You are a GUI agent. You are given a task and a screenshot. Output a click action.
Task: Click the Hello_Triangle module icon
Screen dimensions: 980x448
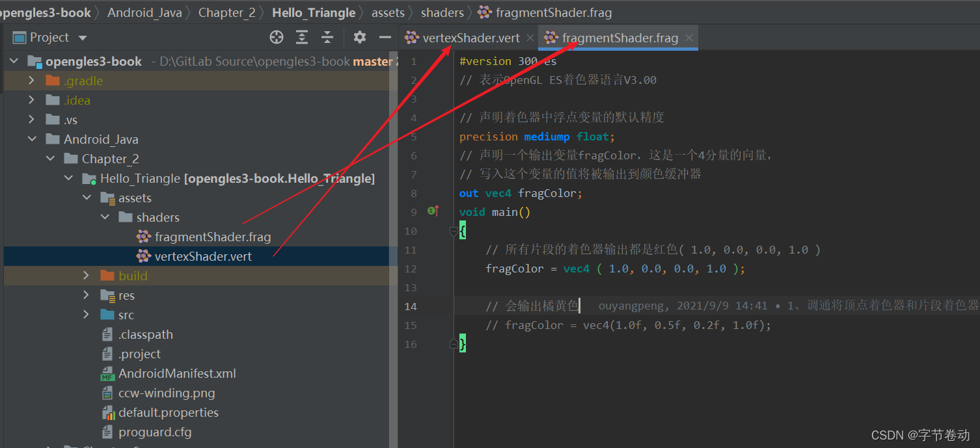pos(89,178)
